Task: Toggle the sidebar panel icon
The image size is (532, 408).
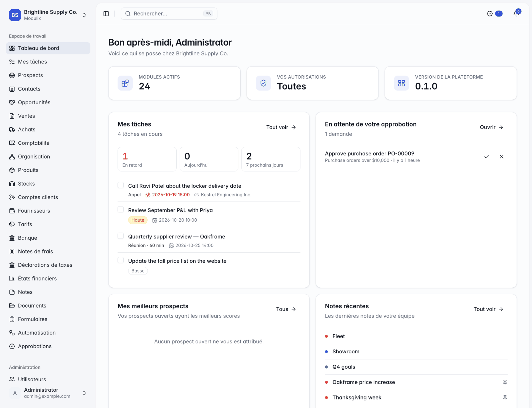Action: click(x=106, y=14)
